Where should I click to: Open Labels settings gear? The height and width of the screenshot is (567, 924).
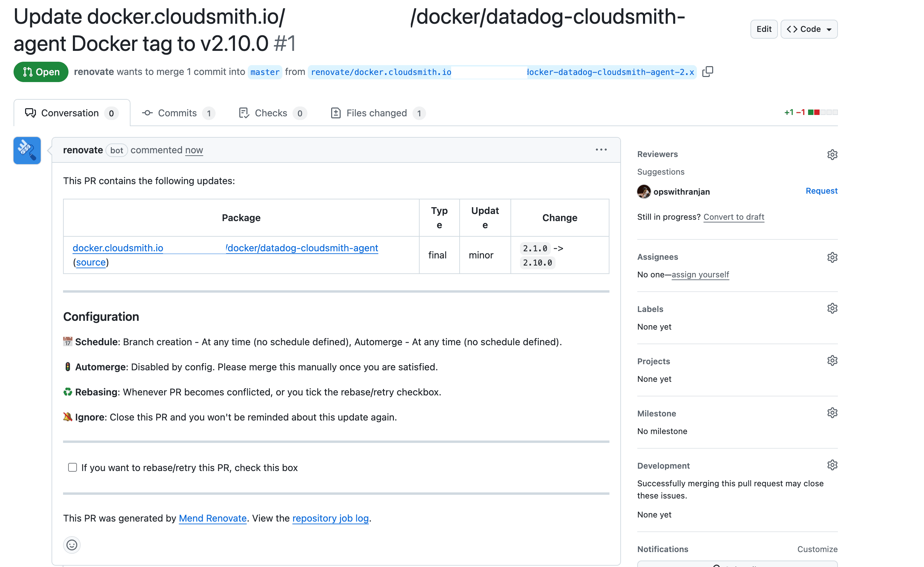coord(832,309)
